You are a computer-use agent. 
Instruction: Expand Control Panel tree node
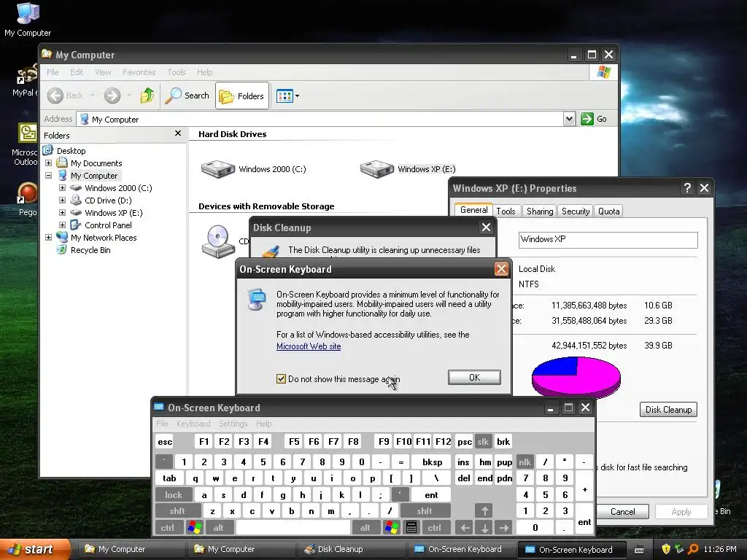pos(62,225)
